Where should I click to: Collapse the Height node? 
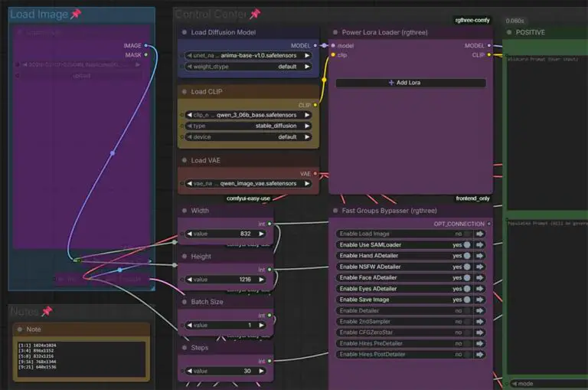pos(185,257)
